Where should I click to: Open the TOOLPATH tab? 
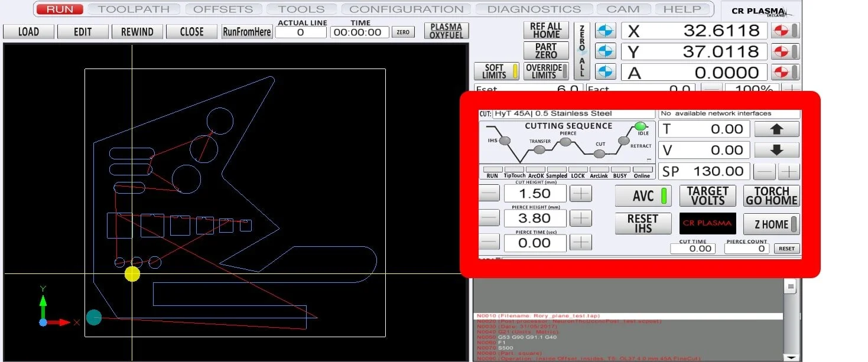[x=134, y=9]
